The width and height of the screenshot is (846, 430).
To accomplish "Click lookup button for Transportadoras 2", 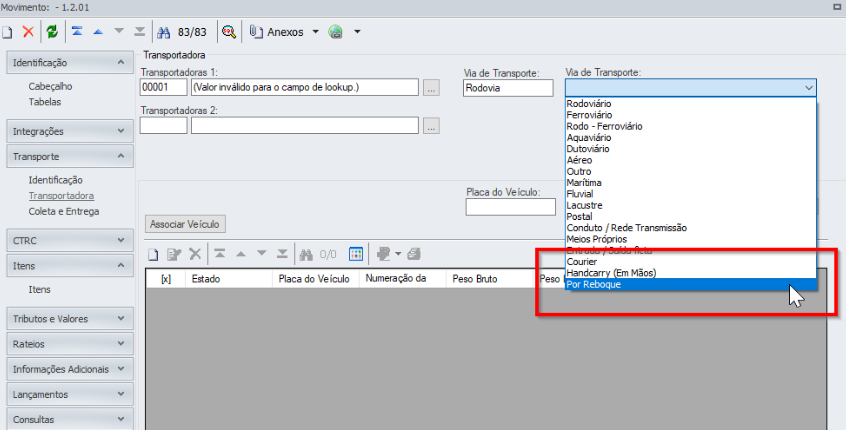I will (x=431, y=126).
